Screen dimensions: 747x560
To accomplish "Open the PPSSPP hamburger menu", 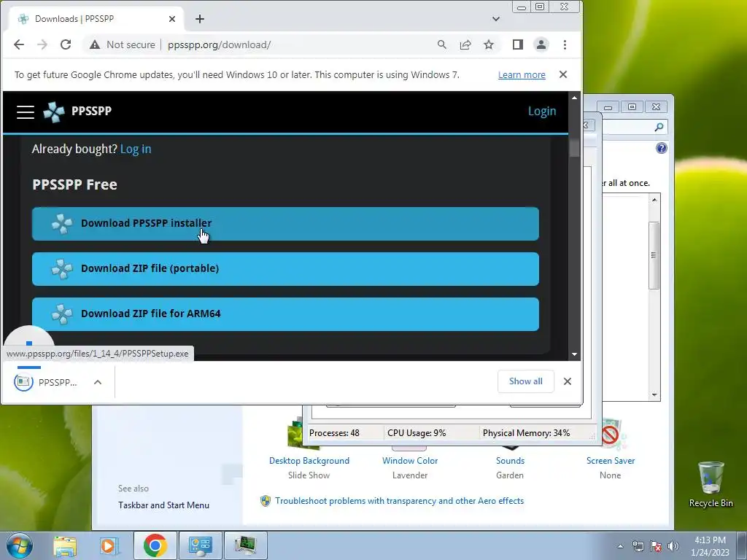I will (x=26, y=112).
